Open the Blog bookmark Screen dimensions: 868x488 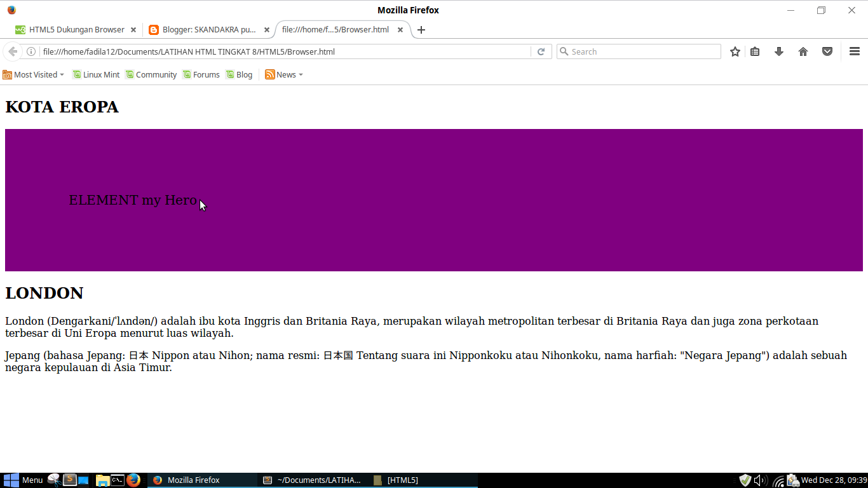click(x=239, y=74)
